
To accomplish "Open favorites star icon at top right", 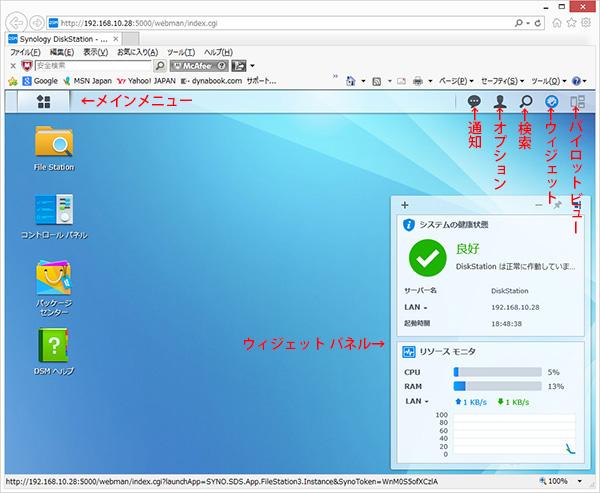I will tap(571, 23).
